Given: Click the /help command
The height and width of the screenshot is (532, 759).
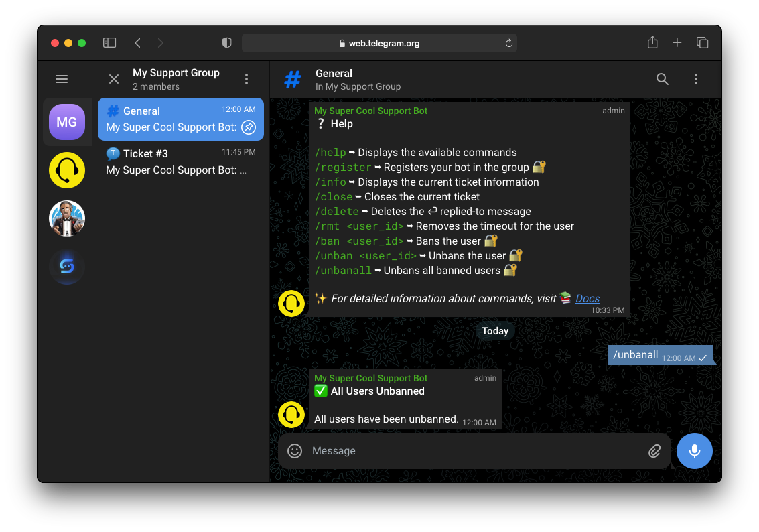Looking at the screenshot, I should [x=331, y=153].
